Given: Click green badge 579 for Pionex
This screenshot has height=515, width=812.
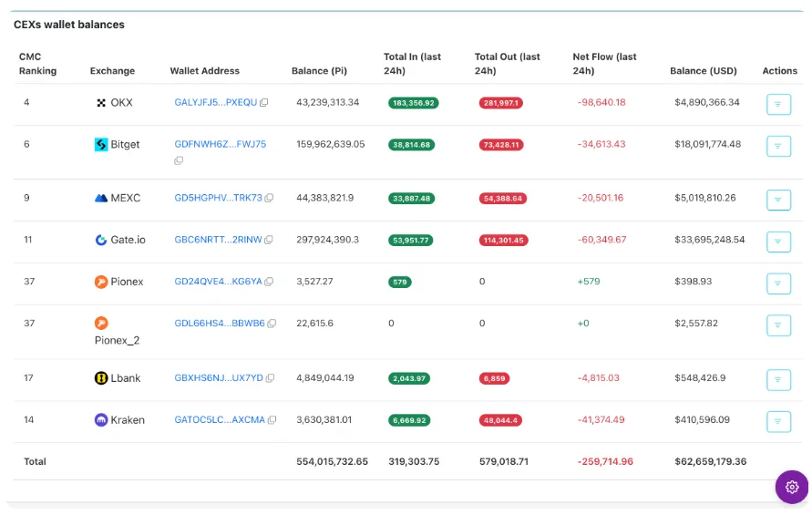Looking at the screenshot, I should point(400,283).
